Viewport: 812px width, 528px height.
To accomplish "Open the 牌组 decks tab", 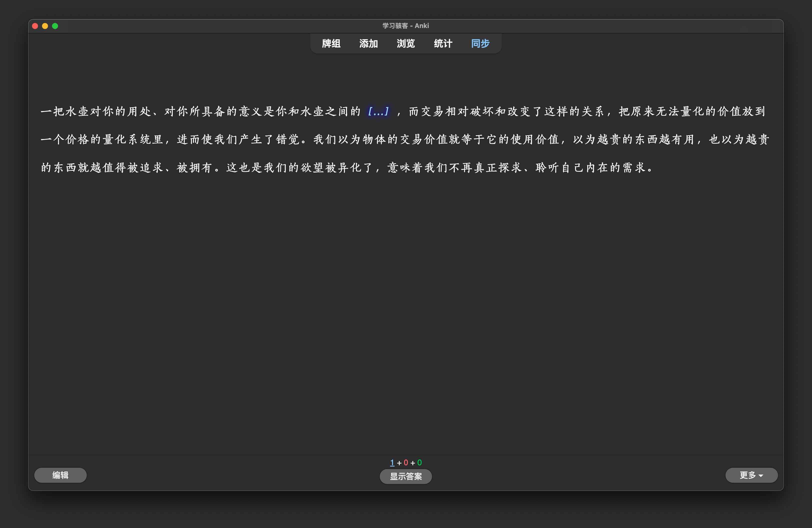I will (331, 44).
